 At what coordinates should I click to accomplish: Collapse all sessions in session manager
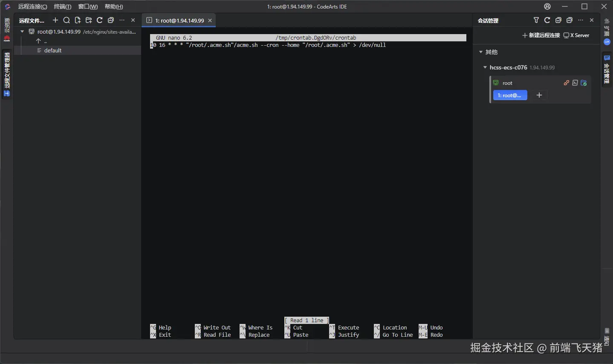(x=570, y=20)
